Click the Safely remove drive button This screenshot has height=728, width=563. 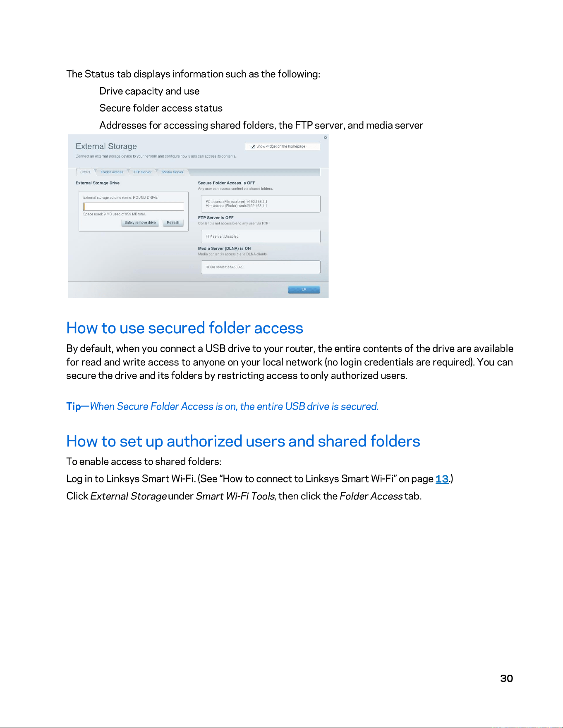point(140,223)
